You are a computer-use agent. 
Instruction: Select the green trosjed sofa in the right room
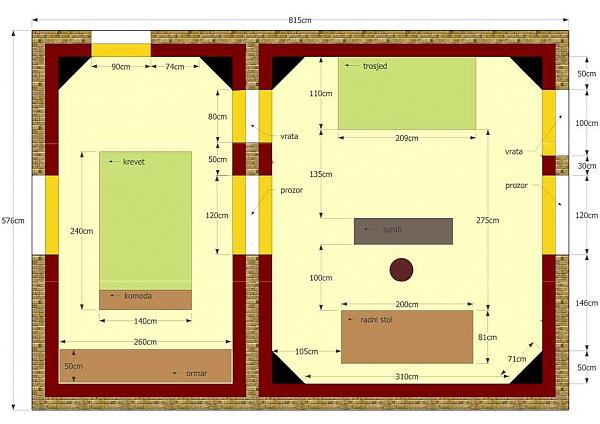pyautogui.click(x=406, y=94)
